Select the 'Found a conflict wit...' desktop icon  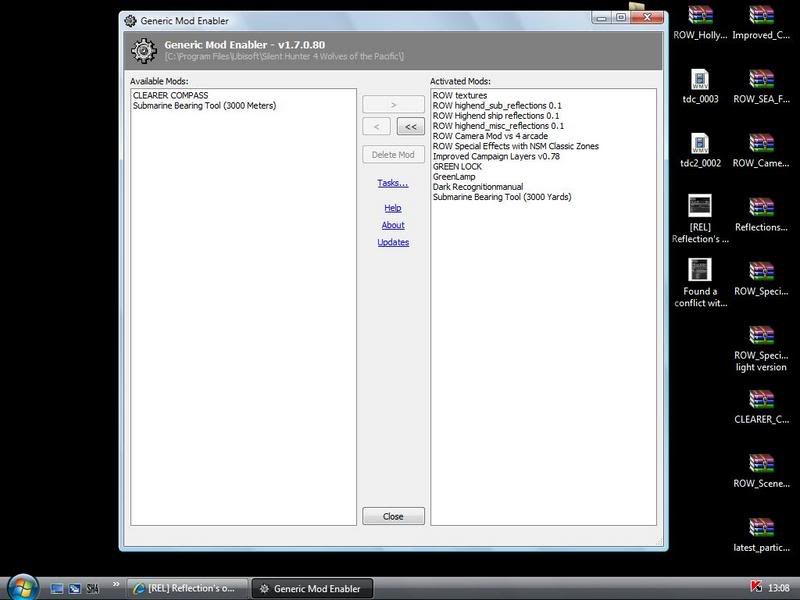point(700,283)
